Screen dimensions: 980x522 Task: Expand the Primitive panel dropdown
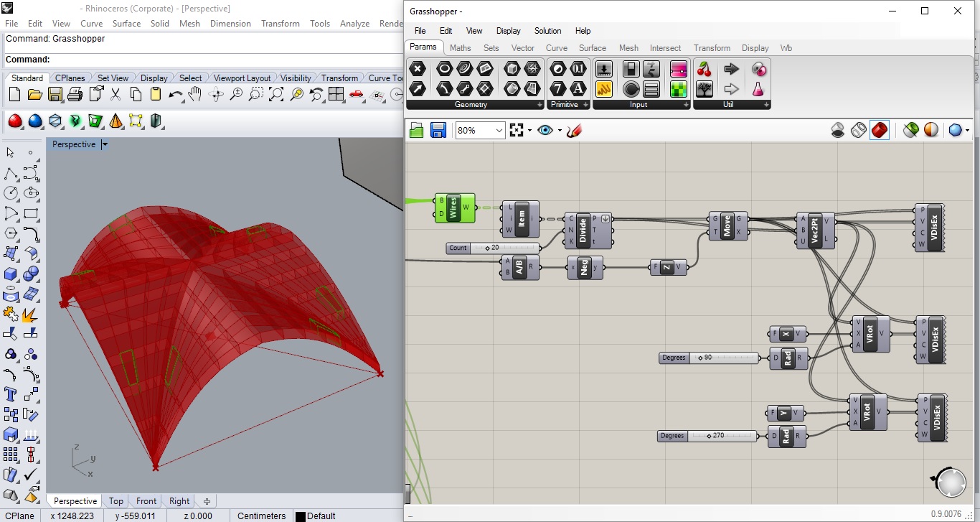click(x=587, y=105)
